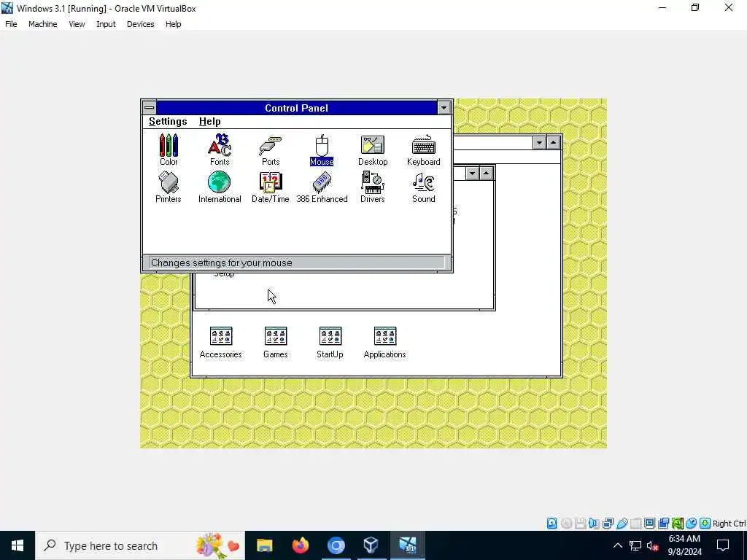Image resolution: width=747 pixels, height=560 pixels.
Task: Select the StartUp program group icon
Action: coord(330,343)
